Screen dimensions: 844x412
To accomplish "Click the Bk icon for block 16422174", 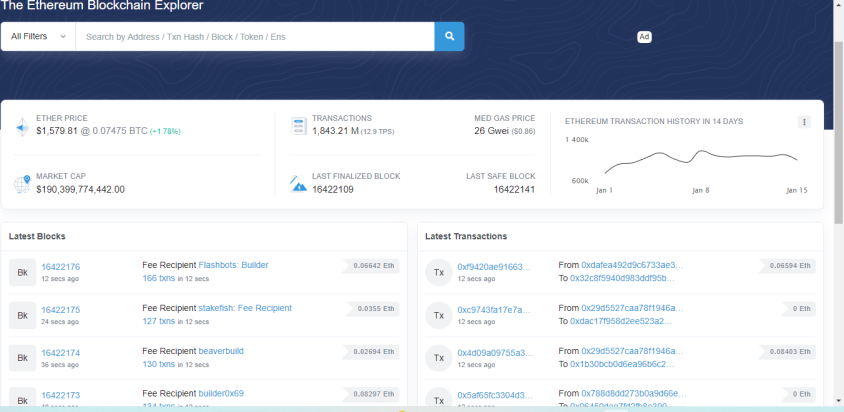I will tap(23, 358).
